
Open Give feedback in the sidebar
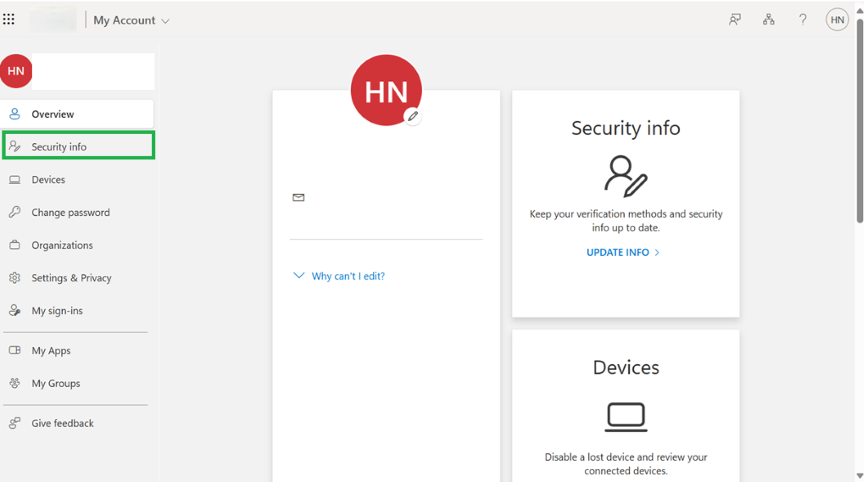(x=77, y=423)
